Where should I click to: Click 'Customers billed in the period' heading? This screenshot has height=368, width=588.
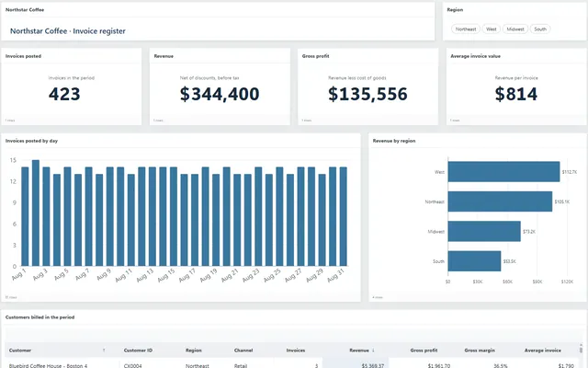pos(40,317)
